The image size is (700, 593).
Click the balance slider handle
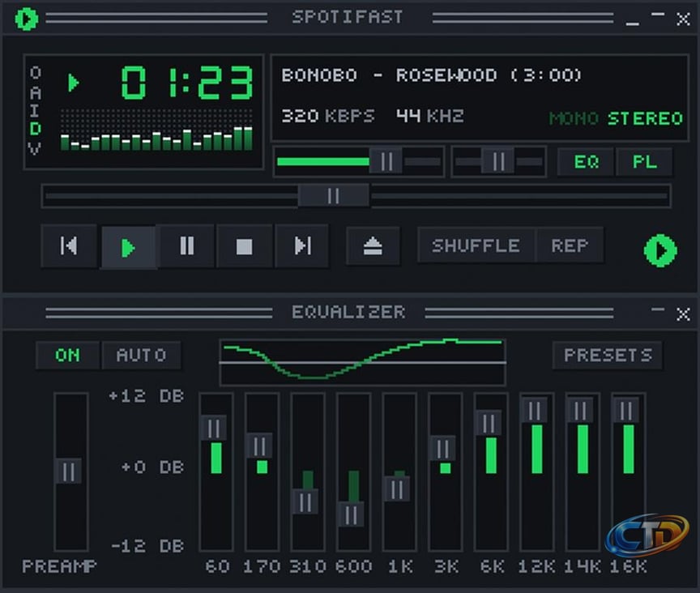pos(498,161)
